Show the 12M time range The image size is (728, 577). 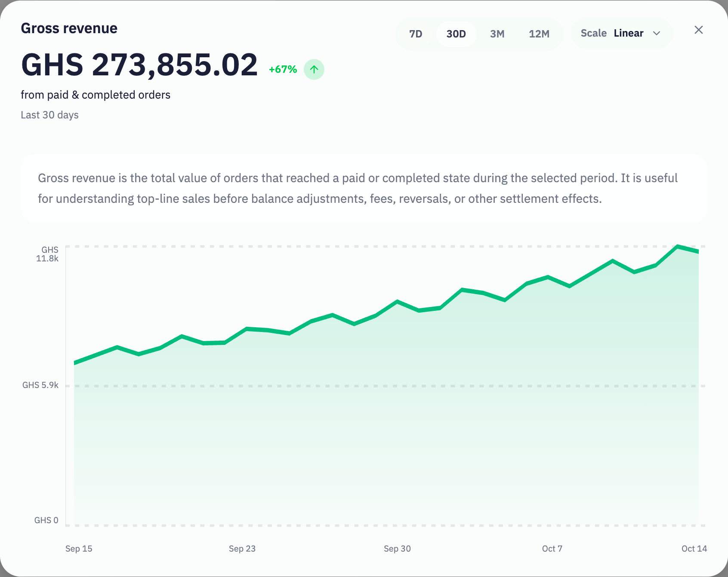click(x=539, y=34)
